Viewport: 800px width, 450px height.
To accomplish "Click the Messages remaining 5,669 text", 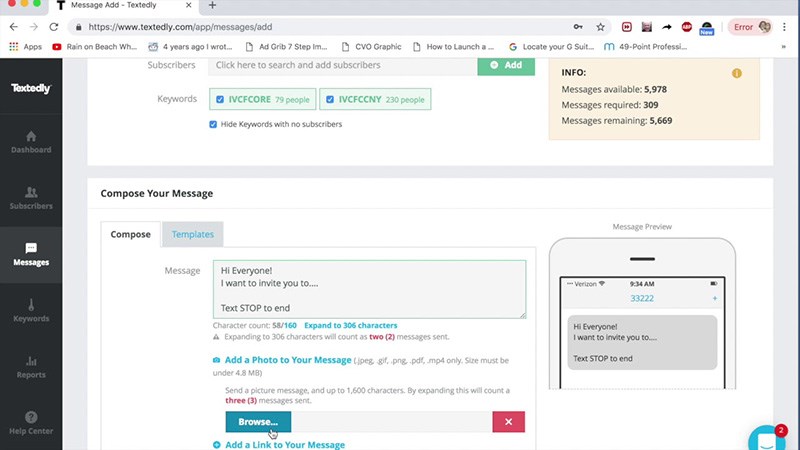I will (616, 121).
